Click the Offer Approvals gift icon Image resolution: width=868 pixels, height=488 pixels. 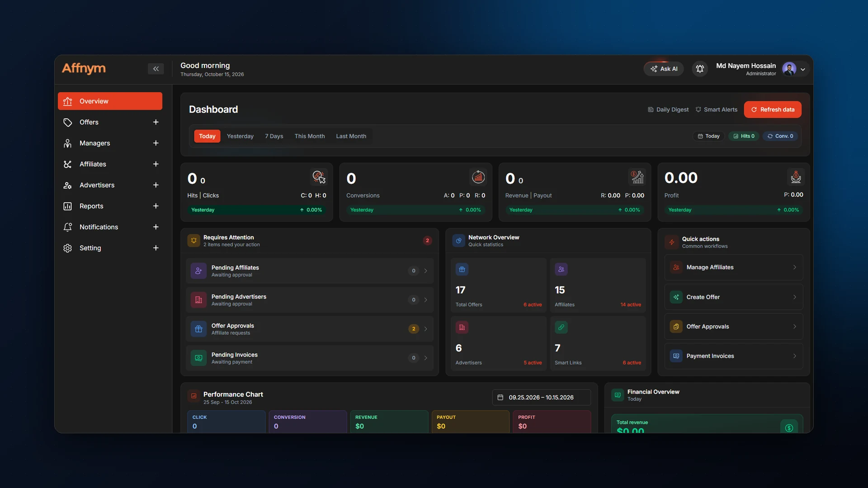(198, 329)
